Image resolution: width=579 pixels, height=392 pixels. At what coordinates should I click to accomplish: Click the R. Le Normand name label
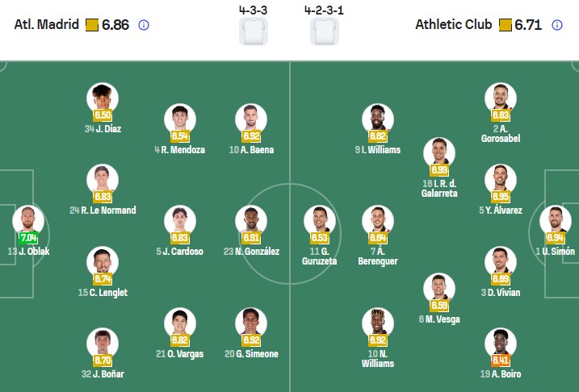pyautogui.click(x=103, y=211)
